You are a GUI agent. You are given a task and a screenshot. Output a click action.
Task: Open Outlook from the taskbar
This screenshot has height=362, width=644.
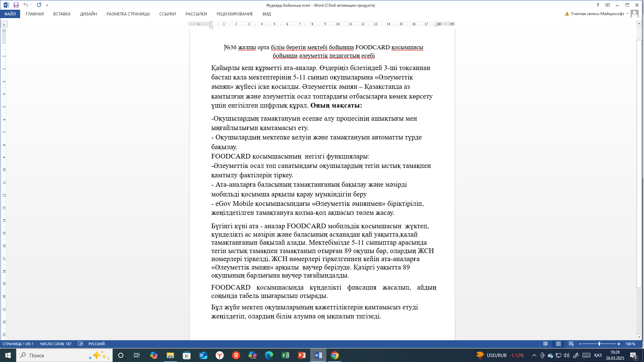(x=203, y=355)
